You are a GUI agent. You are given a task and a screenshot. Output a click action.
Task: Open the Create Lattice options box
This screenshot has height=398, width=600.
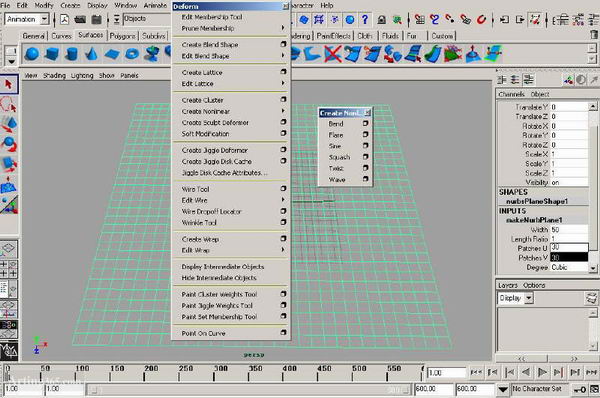click(x=283, y=72)
